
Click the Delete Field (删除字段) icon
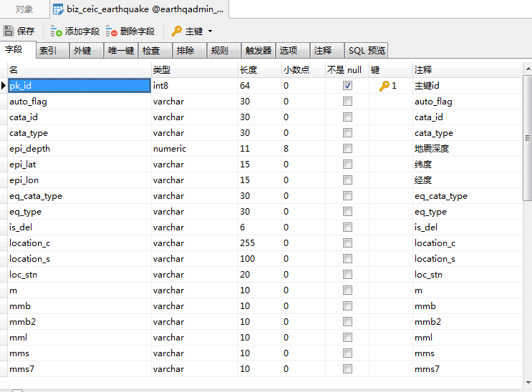(x=111, y=31)
